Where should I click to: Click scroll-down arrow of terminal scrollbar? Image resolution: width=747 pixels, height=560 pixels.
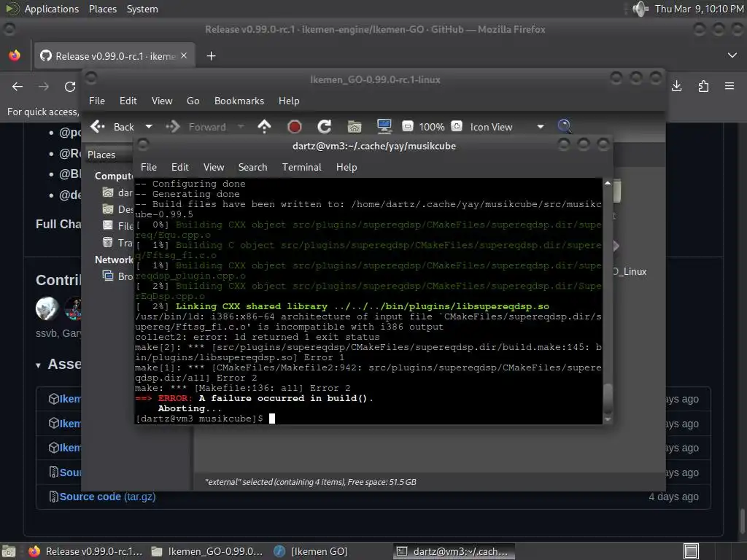click(x=608, y=419)
